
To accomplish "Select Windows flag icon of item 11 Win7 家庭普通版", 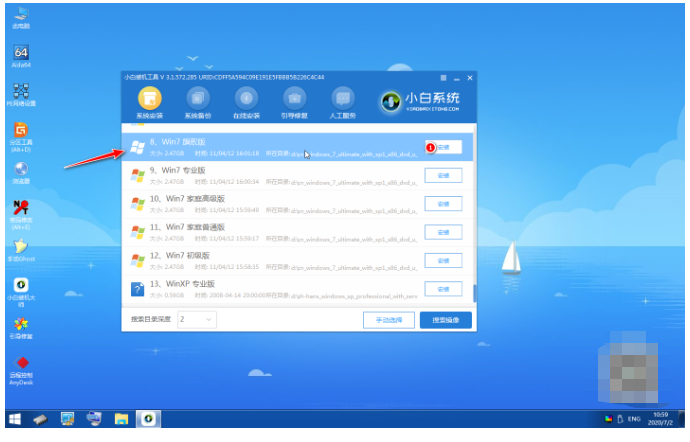I will 138,232.
